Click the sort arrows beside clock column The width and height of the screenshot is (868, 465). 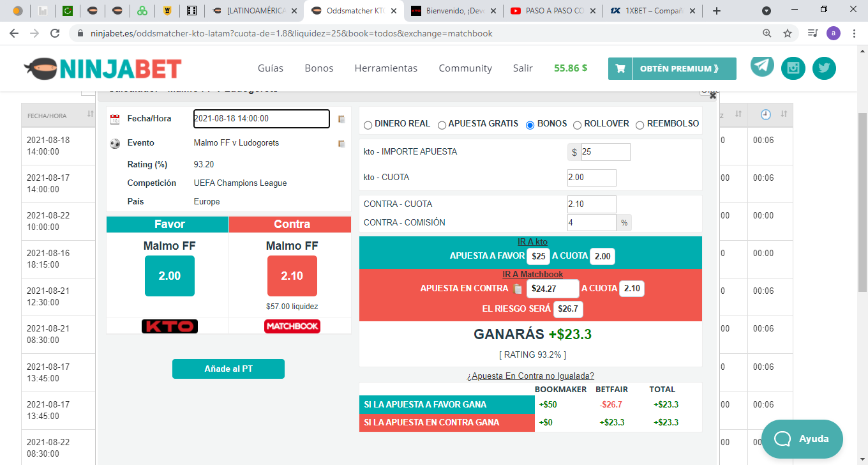click(x=784, y=114)
